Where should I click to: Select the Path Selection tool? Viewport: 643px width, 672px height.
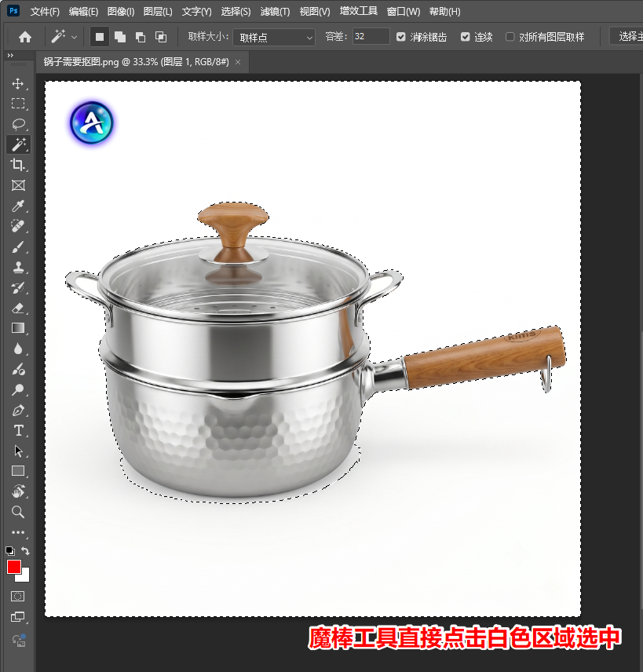tap(17, 451)
